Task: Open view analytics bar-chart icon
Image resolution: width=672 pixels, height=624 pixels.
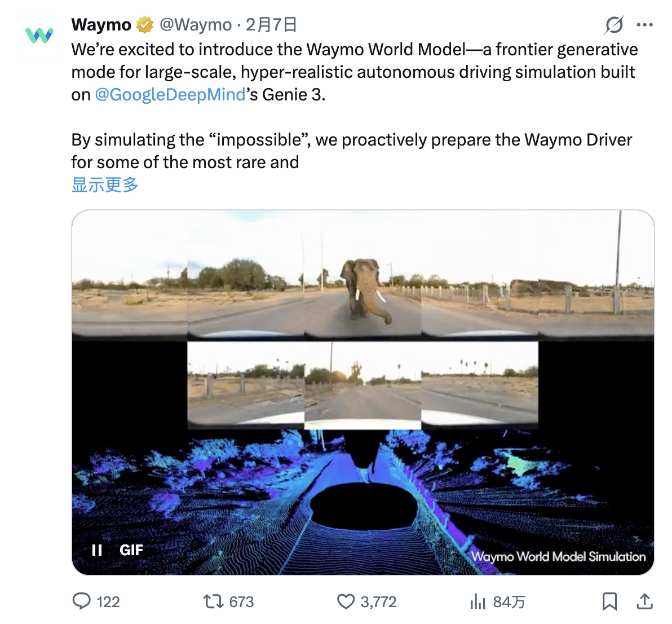Action: coord(478,601)
